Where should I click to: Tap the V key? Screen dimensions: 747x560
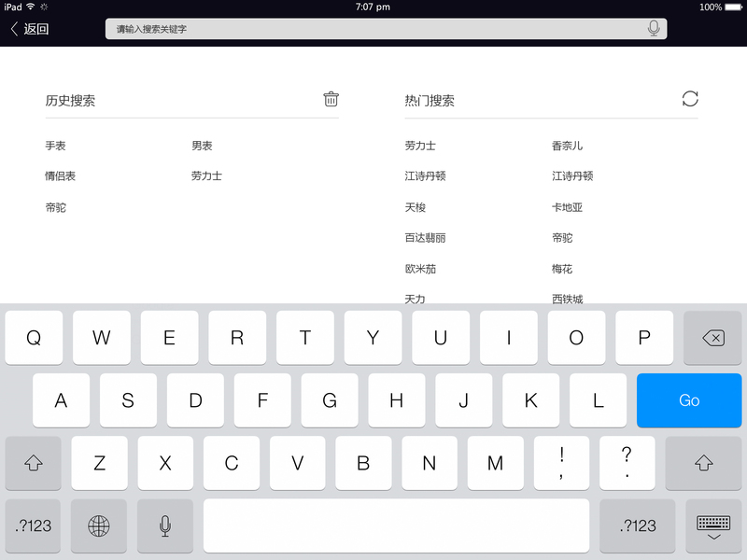[298, 463]
